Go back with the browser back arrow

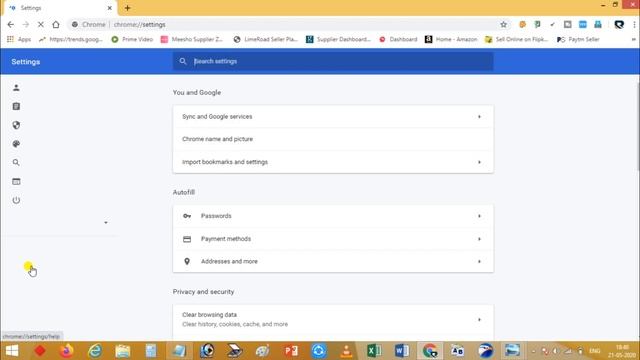point(11,24)
